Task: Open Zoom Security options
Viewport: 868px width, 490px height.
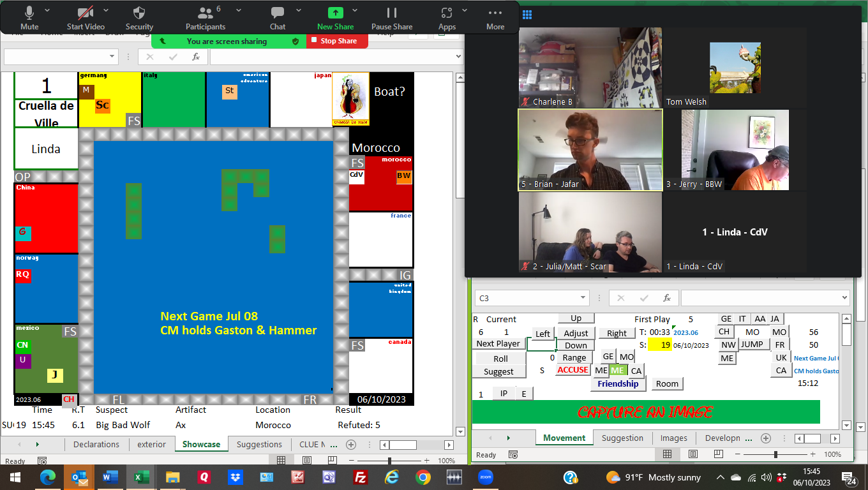Action: click(x=139, y=18)
